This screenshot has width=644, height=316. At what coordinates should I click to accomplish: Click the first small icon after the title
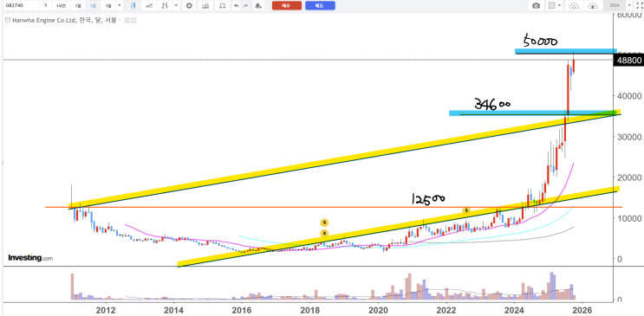coord(127,20)
